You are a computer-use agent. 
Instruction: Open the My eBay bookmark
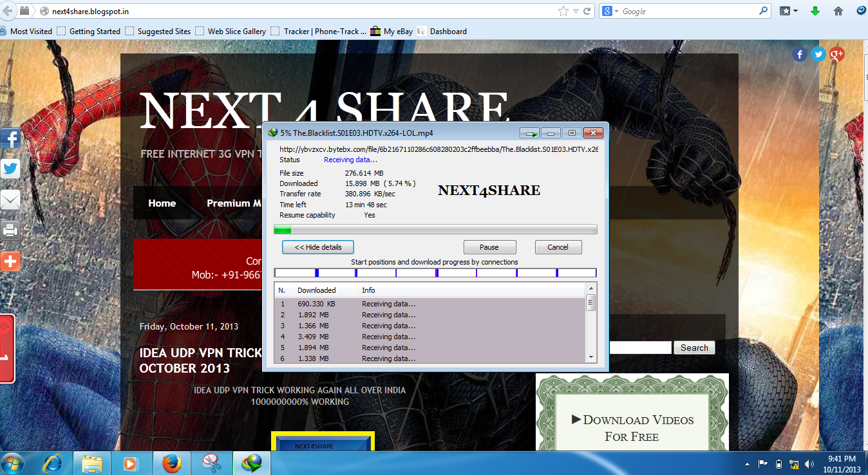tap(392, 31)
